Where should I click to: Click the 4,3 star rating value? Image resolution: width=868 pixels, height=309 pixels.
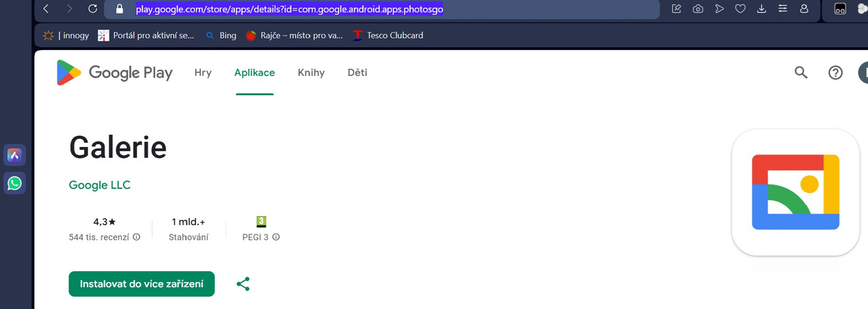[x=104, y=222]
